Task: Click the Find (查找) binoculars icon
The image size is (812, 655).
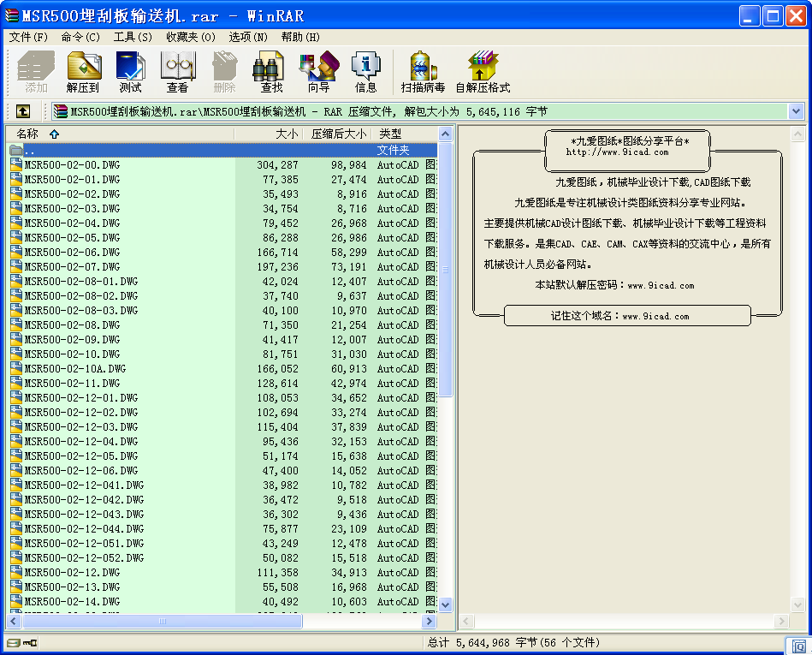Action: click(x=271, y=72)
